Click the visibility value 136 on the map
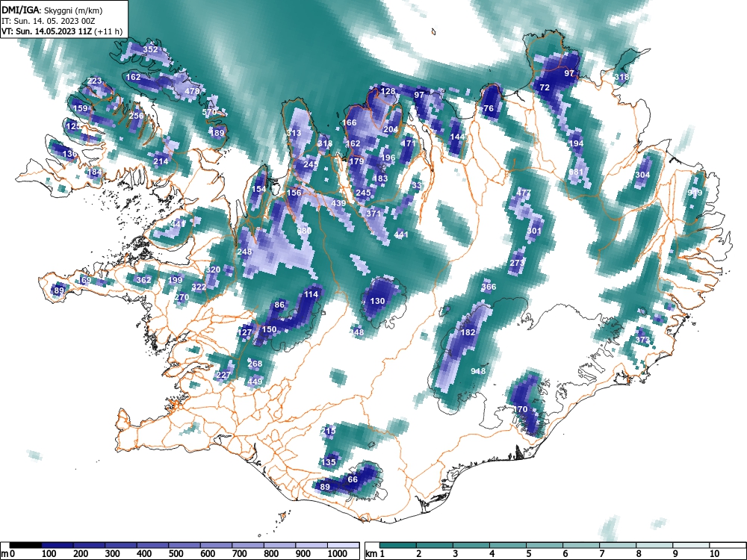Screen dimensions: 747x560 [x=69, y=154]
